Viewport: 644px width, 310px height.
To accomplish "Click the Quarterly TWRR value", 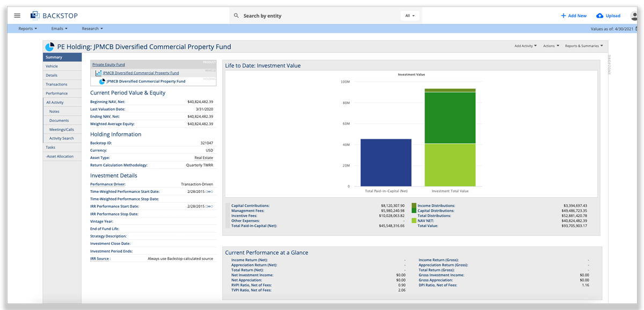I will (199, 165).
